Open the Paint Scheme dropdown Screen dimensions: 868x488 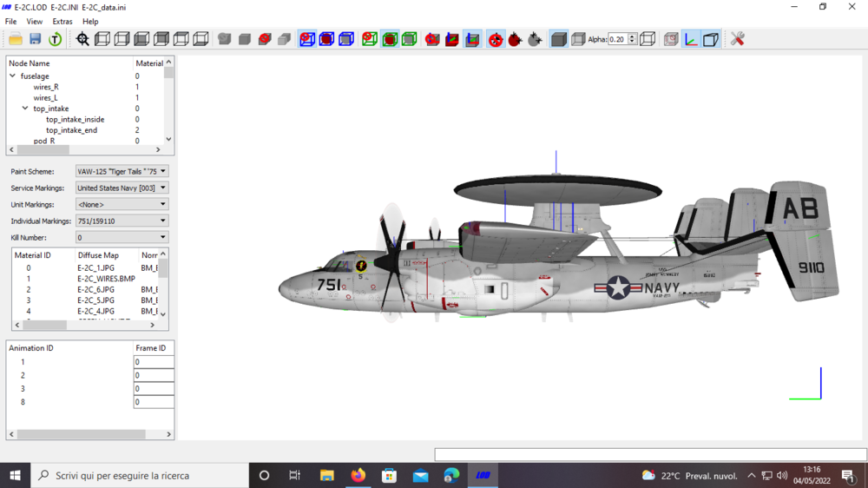(122, 172)
